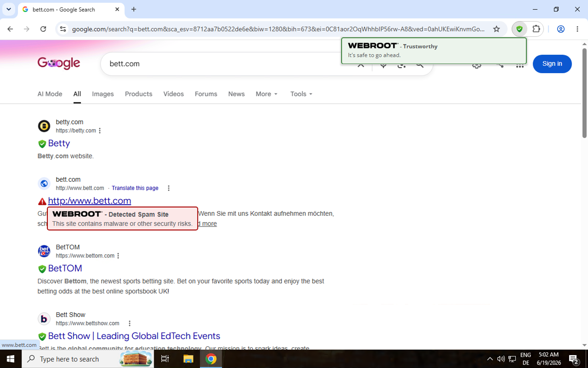Open the http:/www.bett.com result link
The height and width of the screenshot is (368, 588).
[90, 201]
